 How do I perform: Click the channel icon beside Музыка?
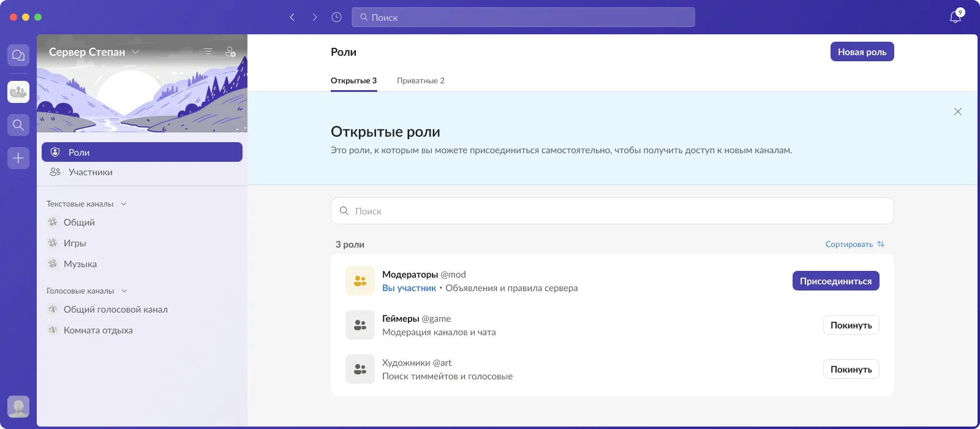click(53, 264)
